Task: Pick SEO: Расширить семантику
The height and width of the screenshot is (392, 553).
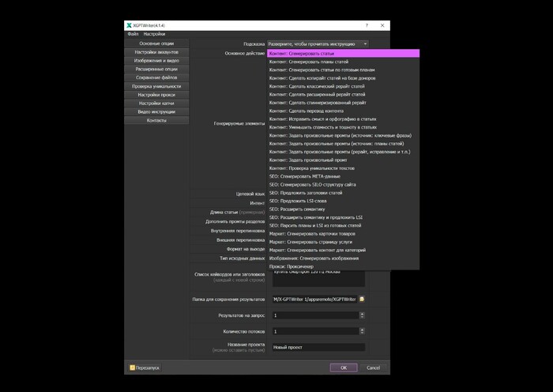Action: [x=343, y=209]
